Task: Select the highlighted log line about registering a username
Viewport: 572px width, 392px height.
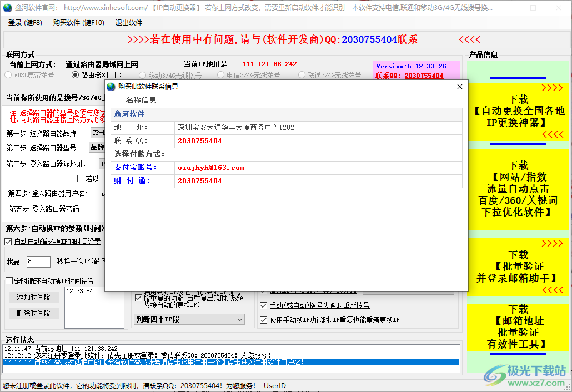Action: [231, 362]
